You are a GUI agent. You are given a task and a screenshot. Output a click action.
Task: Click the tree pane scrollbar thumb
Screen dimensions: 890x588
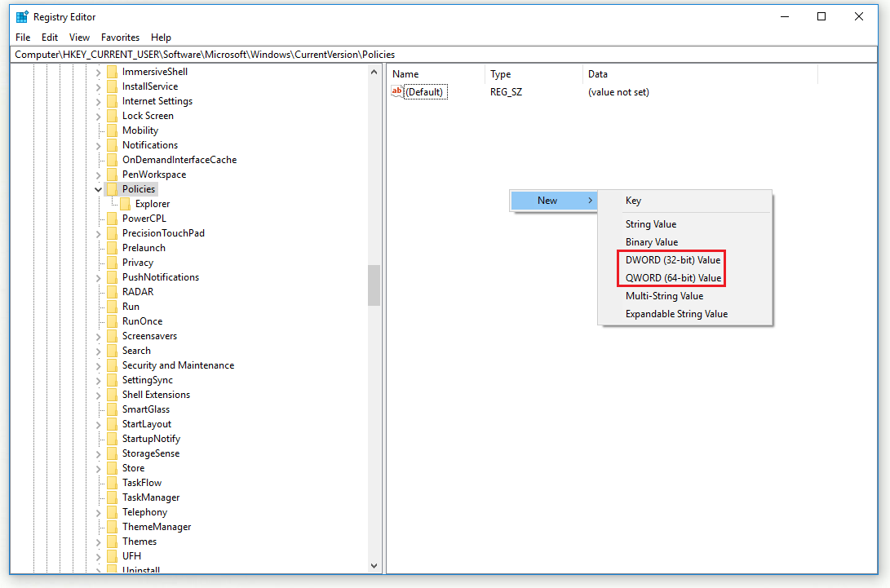pos(374,285)
